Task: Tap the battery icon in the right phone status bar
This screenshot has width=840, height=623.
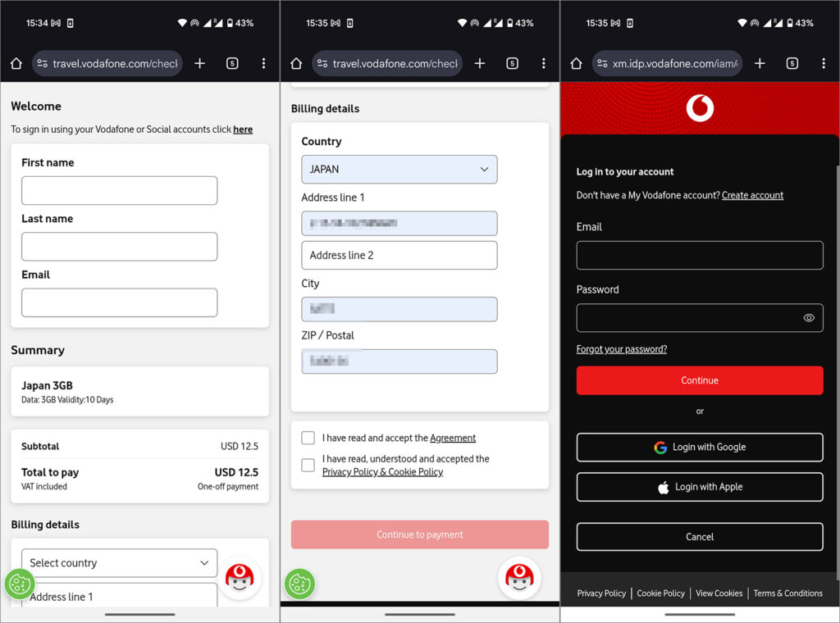Action: point(790,23)
